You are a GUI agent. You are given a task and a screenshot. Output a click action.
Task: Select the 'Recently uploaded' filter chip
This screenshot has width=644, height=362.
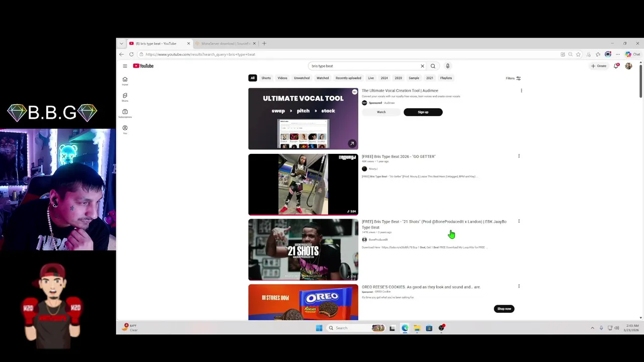click(x=348, y=78)
